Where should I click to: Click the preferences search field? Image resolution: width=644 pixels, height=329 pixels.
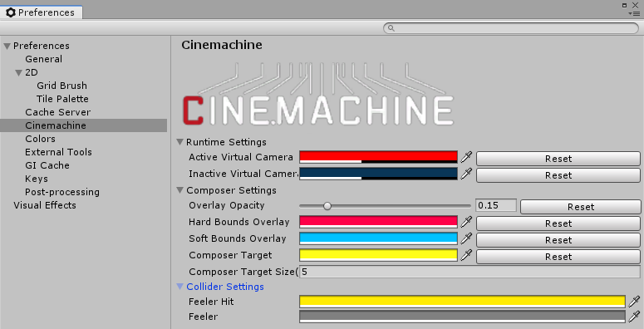(x=511, y=28)
